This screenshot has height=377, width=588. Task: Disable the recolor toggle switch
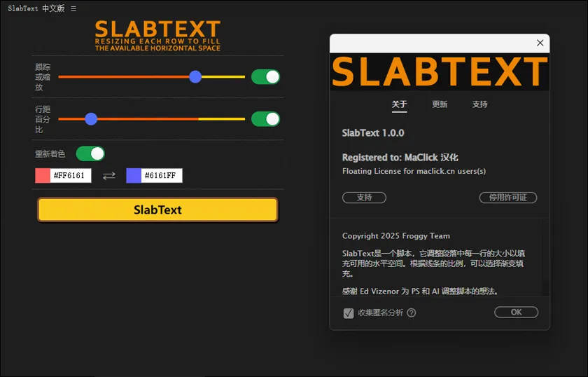pyautogui.click(x=90, y=153)
